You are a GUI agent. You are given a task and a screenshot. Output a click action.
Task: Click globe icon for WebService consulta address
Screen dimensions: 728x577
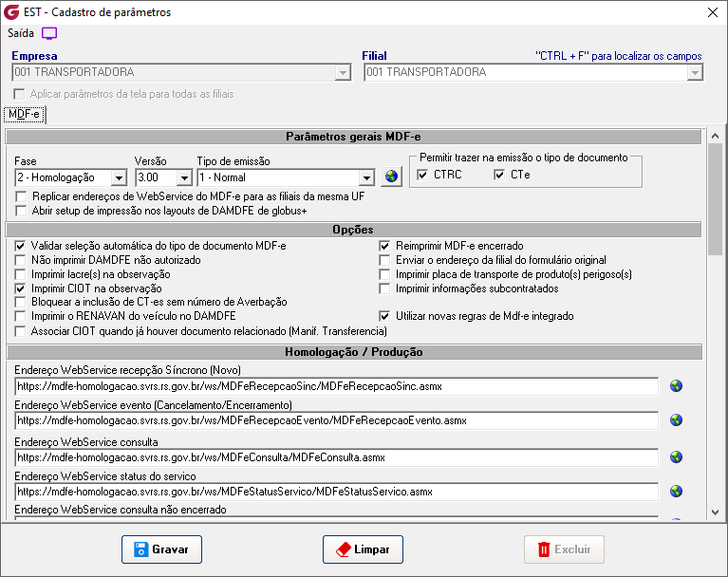(676, 457)
